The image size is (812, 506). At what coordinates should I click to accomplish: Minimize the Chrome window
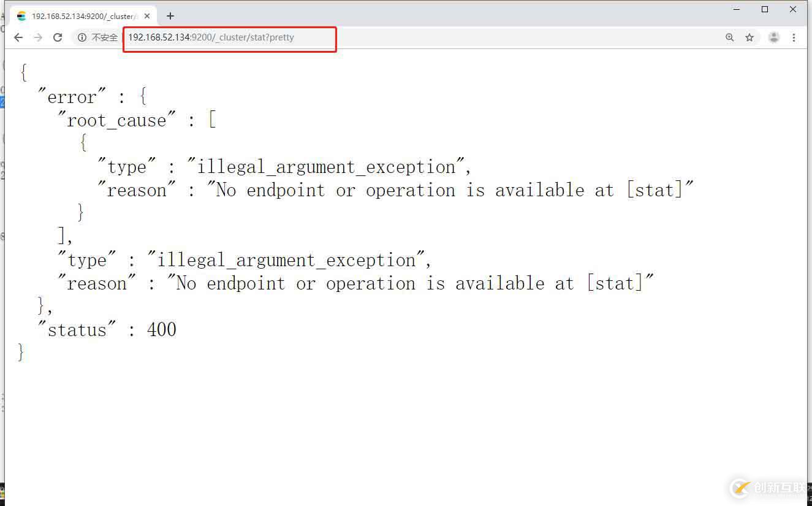[x=737, y=9]
